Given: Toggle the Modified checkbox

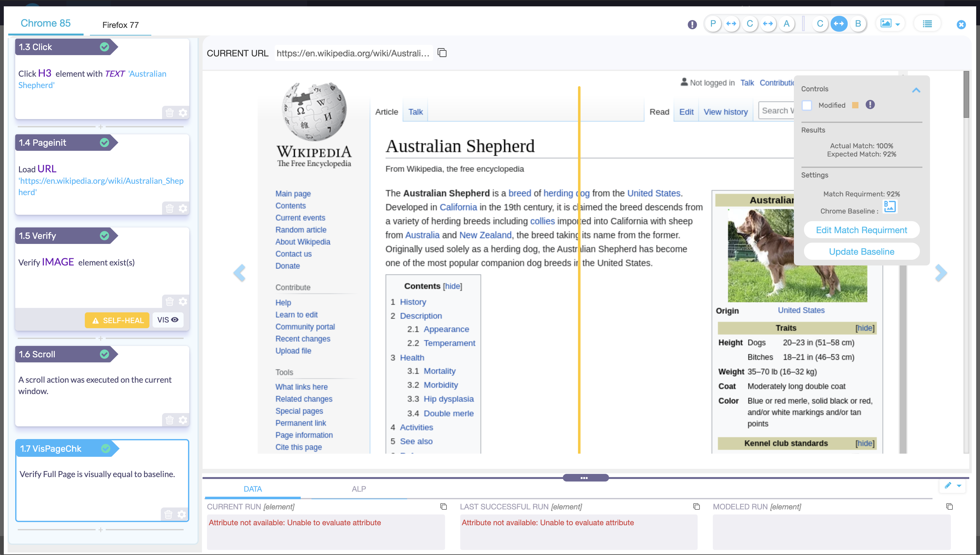Looking at the screenshot, I should point(807,105).
